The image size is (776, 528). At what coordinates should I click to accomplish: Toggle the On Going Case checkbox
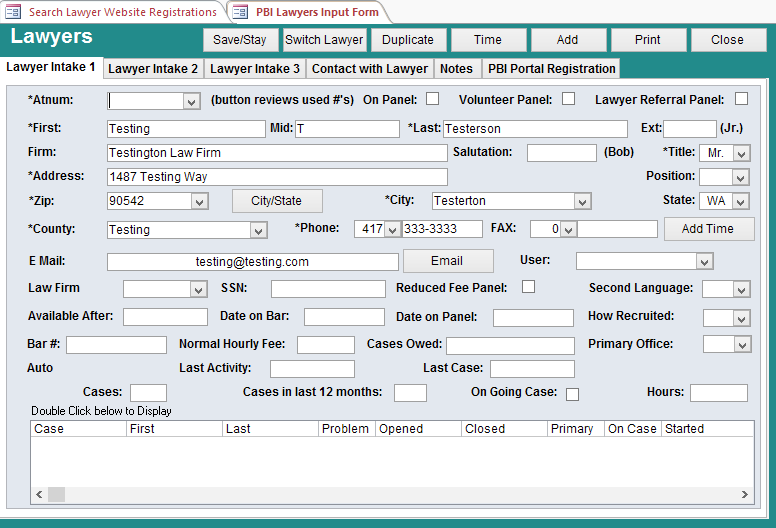pos(573,394)
